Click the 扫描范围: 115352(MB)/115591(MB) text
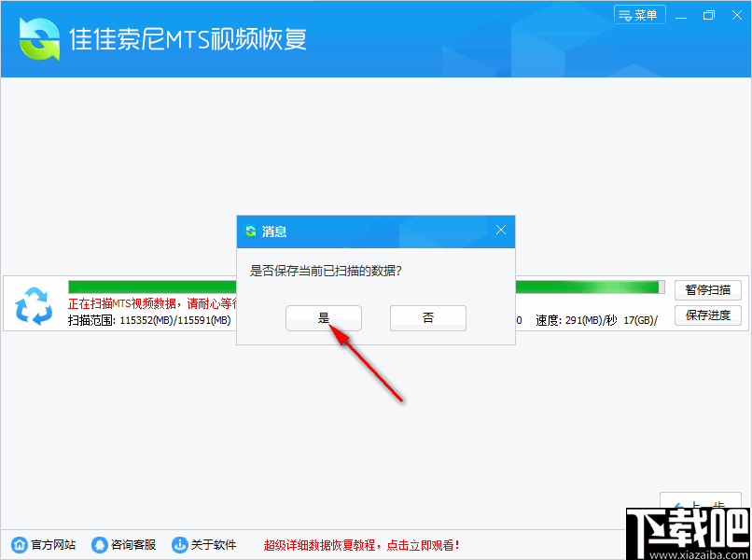 149,320
